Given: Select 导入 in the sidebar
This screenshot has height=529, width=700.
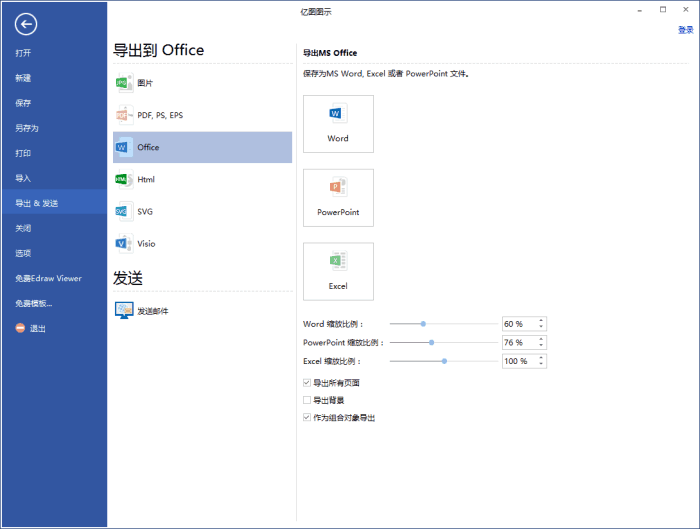Looking at the screenshot, I should (x=54, y=178).
